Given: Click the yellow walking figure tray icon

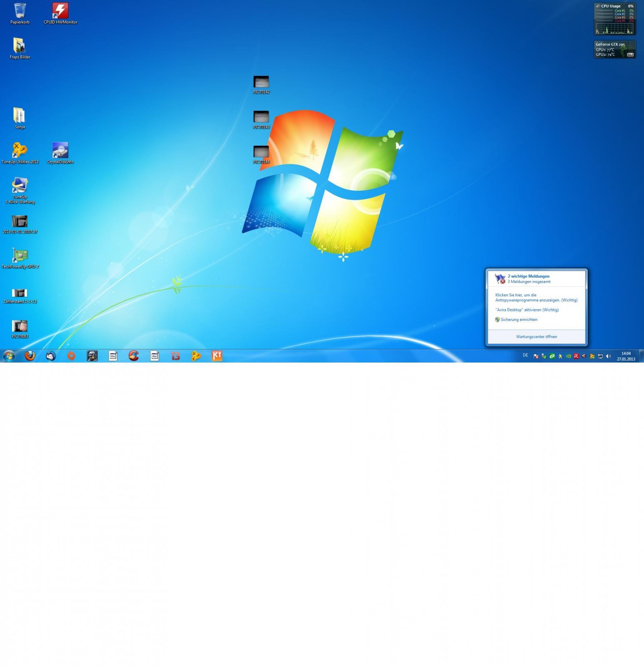Looking at the screenshot, I should [560, 356].
